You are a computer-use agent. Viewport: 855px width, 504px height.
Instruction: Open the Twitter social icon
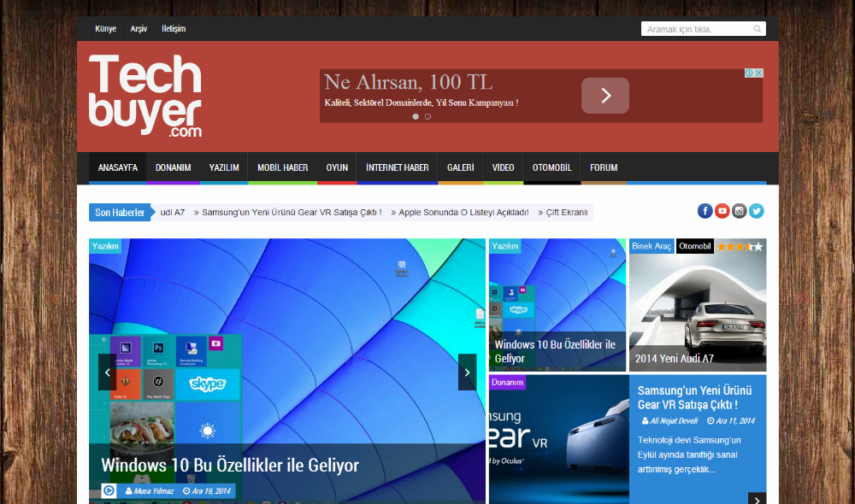pos(757,211)
